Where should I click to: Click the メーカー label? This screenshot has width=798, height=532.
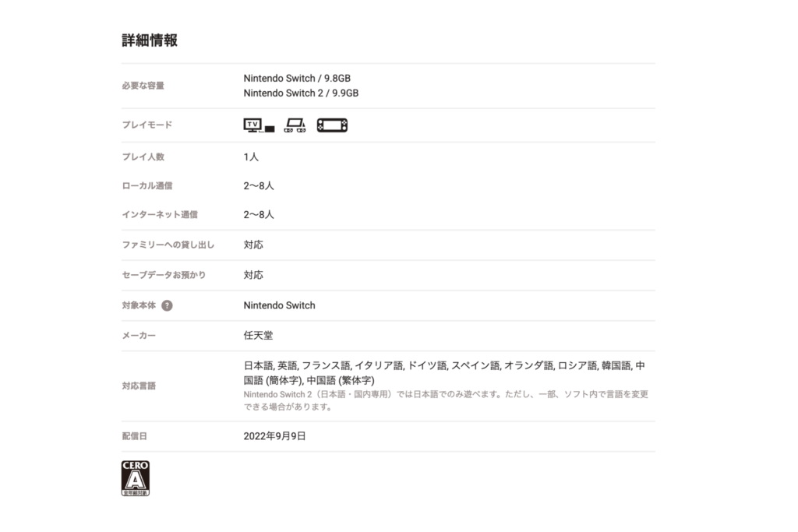pyautogui.click(x=139, y=335)
